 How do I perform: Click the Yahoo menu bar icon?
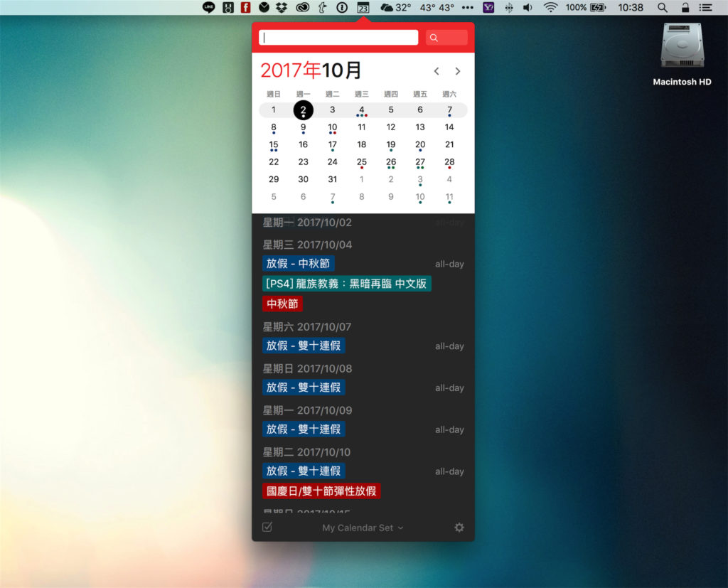(488, 7)
